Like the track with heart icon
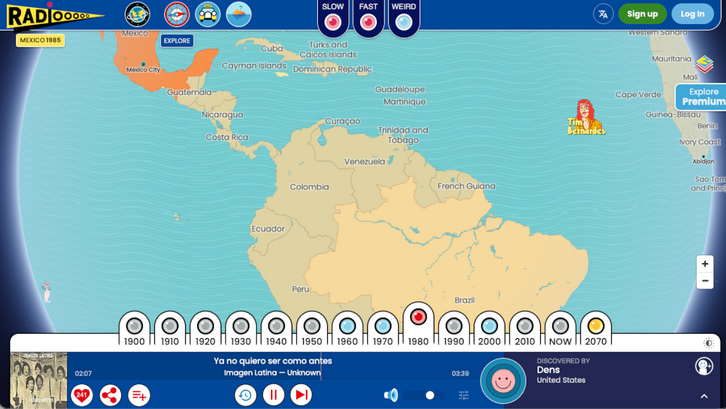This screenshot has width=726, height=409. pos(82,395)
